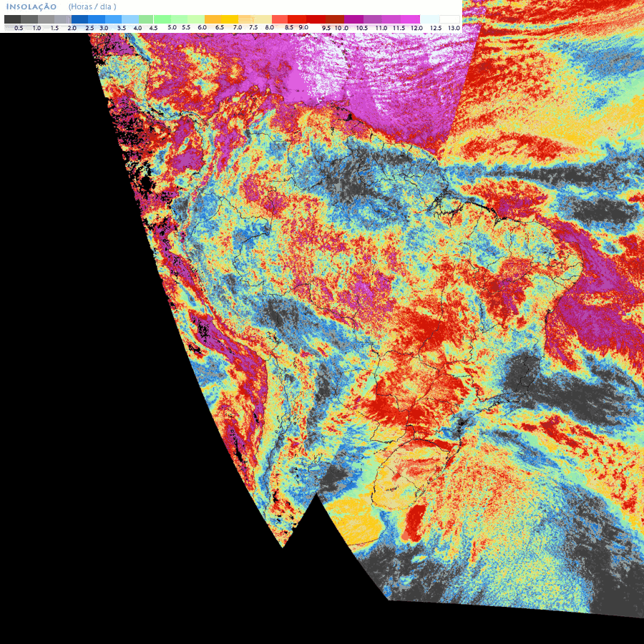Click the '11.0' legend value
This screenshot has width=644, height=644.
[x=381, y=29]
